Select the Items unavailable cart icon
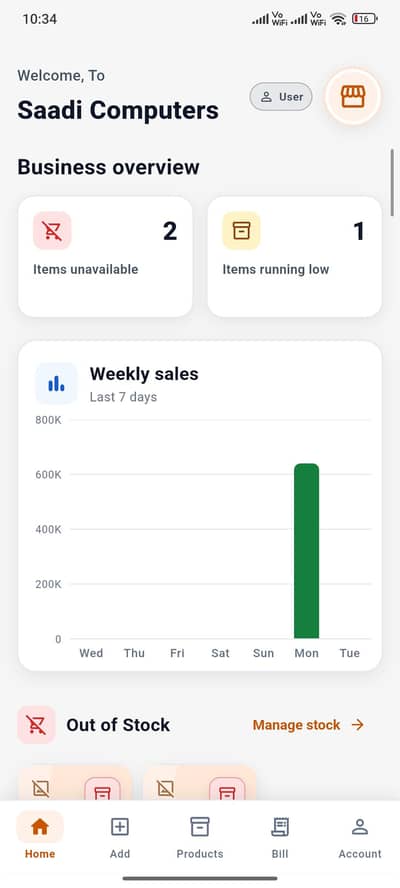Image resolution: width=400 pixels, height=888 pixels. [x=52, y=230]
